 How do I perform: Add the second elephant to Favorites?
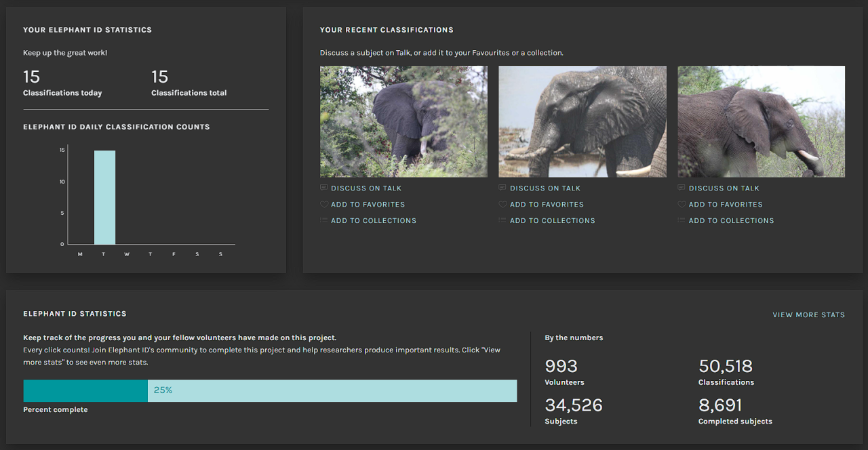pos(547,205)
